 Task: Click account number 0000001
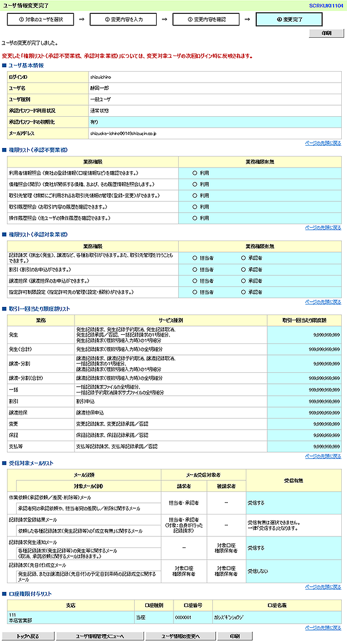point(193,617)
